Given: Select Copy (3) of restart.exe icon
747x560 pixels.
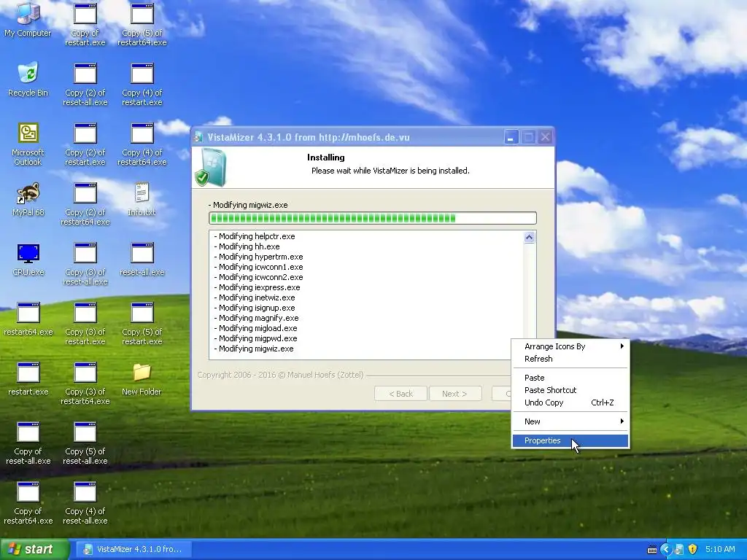Looking at the screenshot, I should coord(85,323).
